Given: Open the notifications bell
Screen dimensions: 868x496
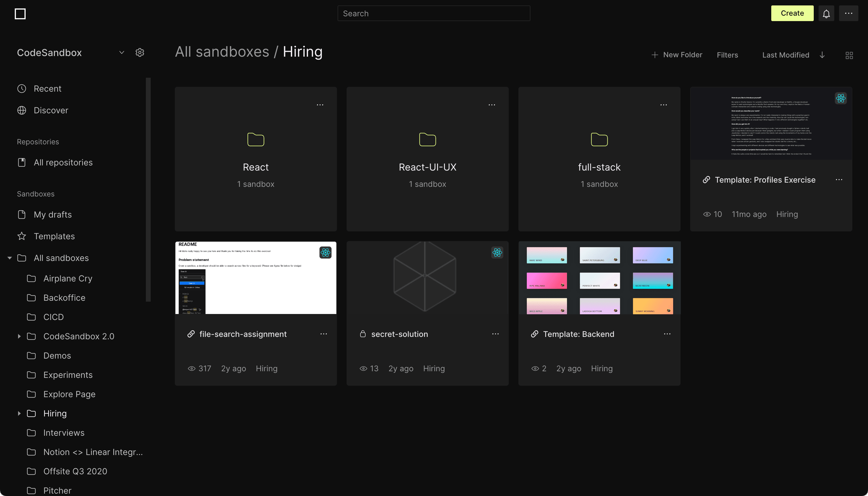Looking at the screenshot, I should click(x=826, y=13).
